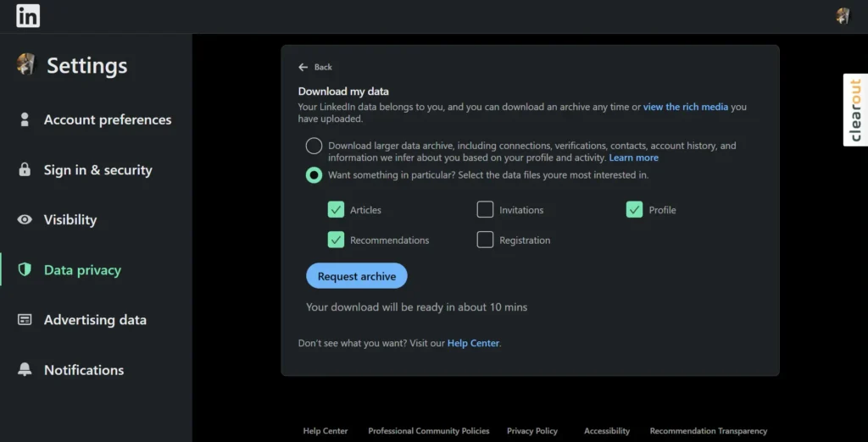This screenshot has height=442, width=868.
Task: Open Advertising data settings
Action: [95, 320]
